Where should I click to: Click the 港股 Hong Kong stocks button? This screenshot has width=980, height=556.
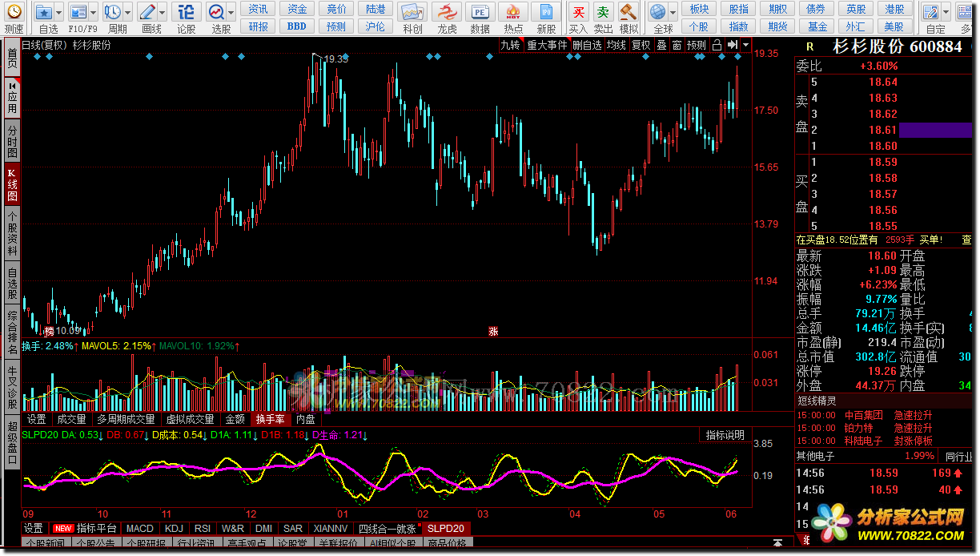(x=894, y=9)
